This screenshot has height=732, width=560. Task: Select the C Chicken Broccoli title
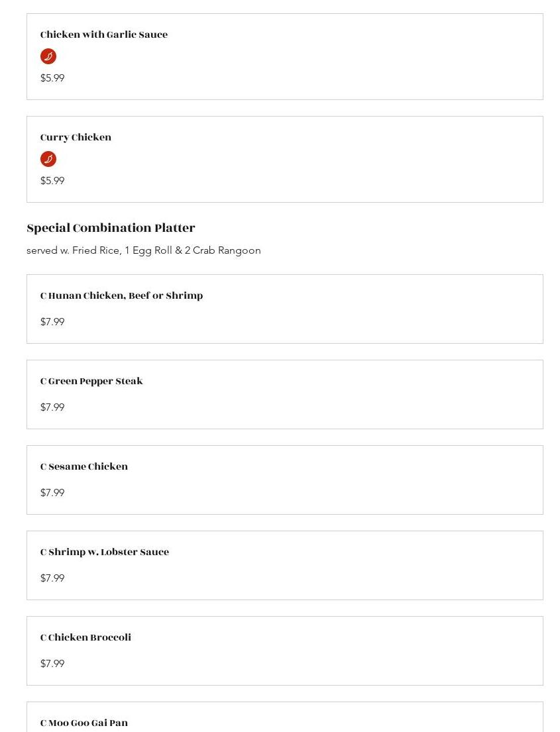[85, 637]
